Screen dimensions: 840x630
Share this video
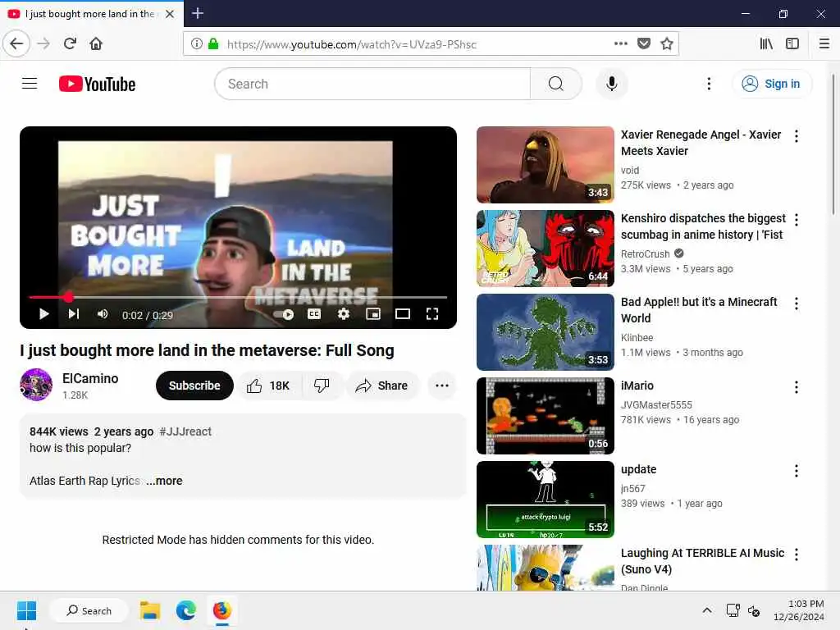click(x=382, y=386)
